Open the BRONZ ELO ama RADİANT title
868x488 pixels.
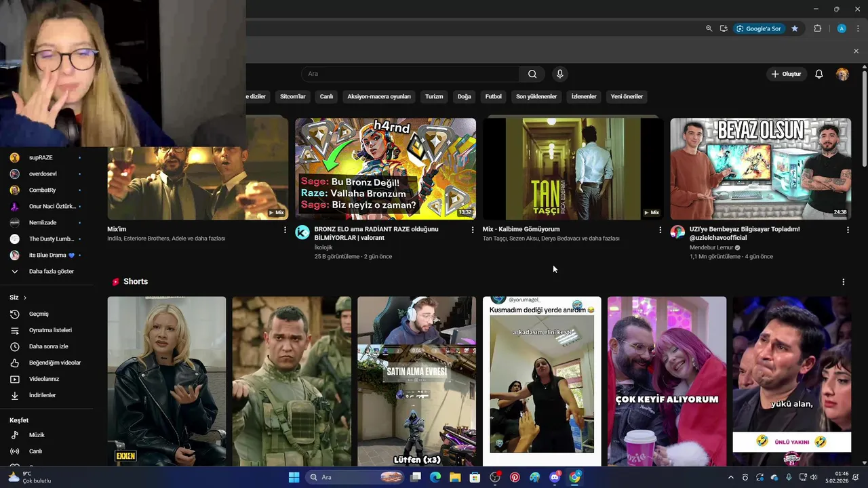tap(376, 233)
